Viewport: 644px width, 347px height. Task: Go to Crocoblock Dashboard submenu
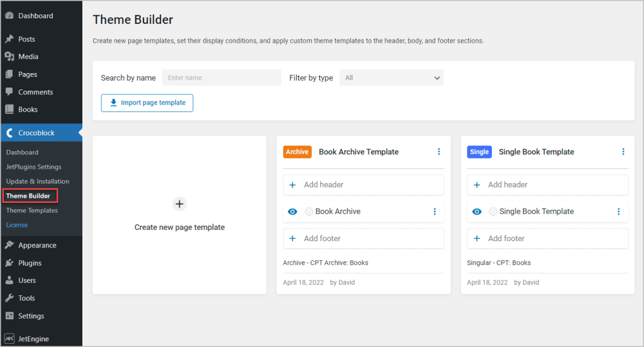22,152
